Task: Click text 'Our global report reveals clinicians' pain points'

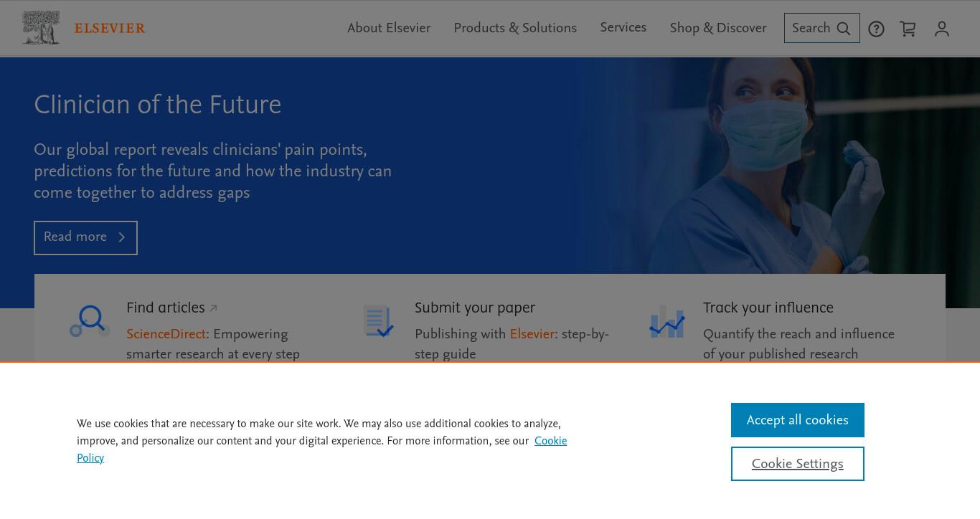Action: (200, 150)
